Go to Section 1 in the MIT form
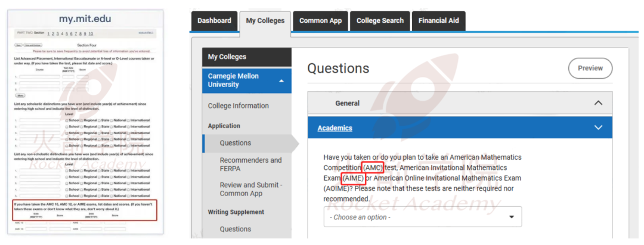 (48, 33)
